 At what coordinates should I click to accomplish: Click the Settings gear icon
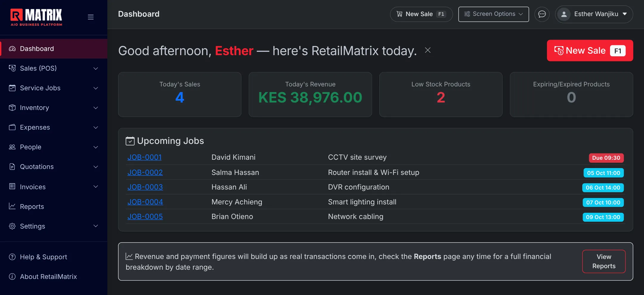[x=12, y=226]
